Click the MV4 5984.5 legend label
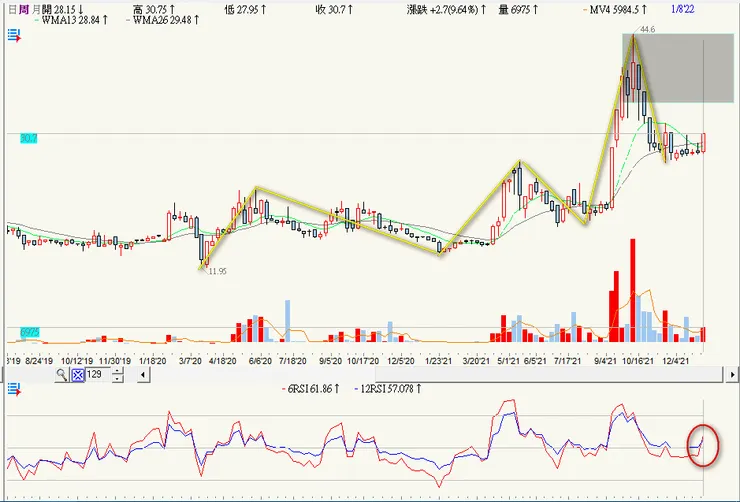The height and width of the screenshot is (502, 740). point(615,9)
